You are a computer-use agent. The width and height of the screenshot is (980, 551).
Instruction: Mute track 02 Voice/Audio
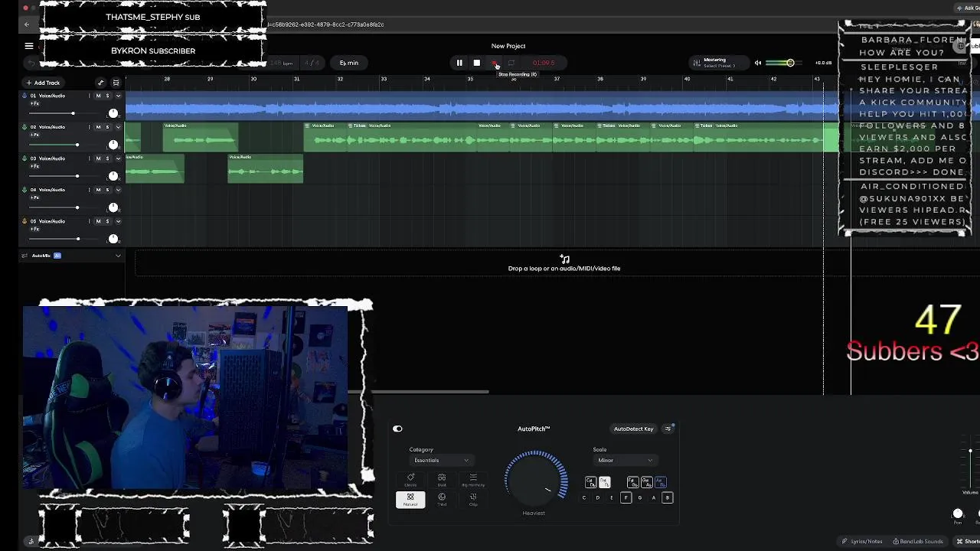click(98, 127)
